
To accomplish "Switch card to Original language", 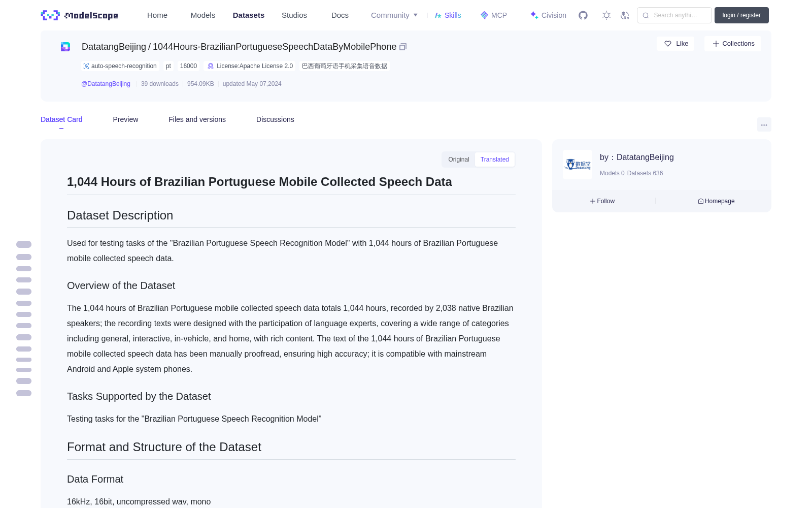I will tap(459, 160).
